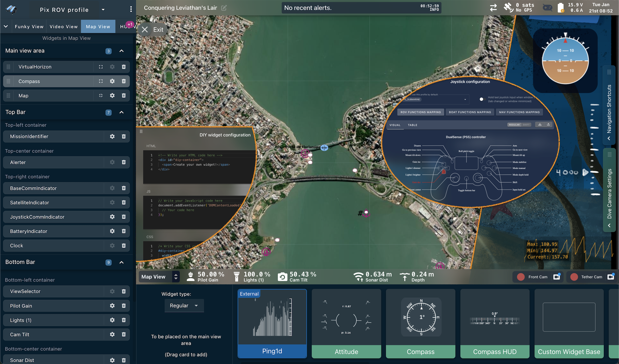Open Compass widget settings gear
619x364 pixels.
[x=112, y=81]
